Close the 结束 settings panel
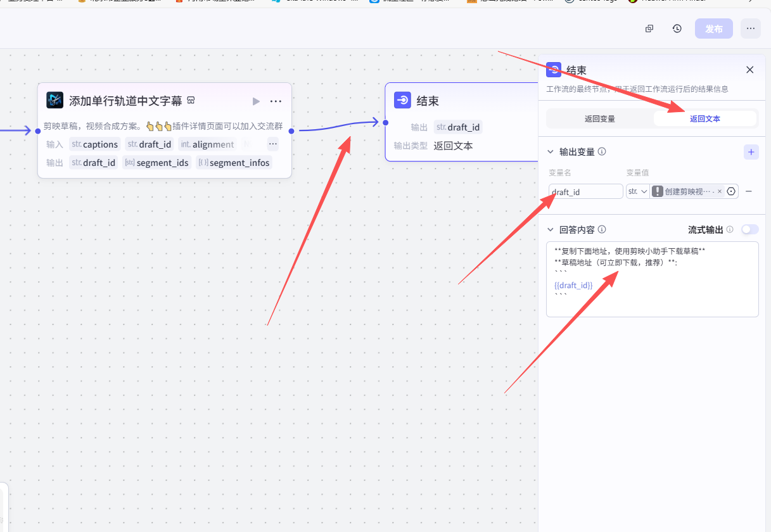 (x=750, y=70)
